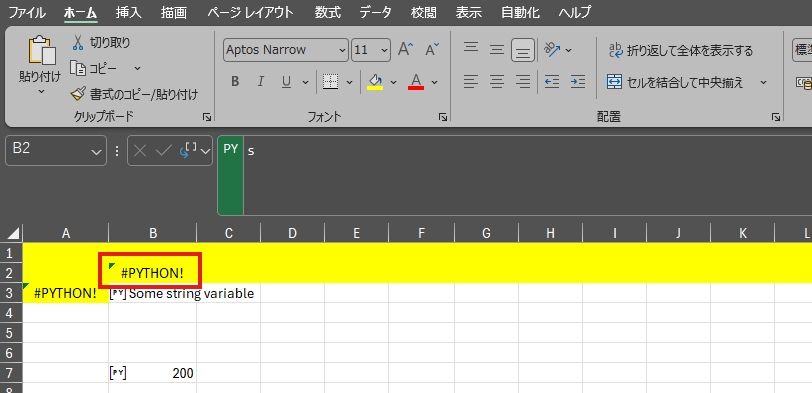
Task: Select cell B3 'Some string variable'
Action: click(x=153, y=293)
